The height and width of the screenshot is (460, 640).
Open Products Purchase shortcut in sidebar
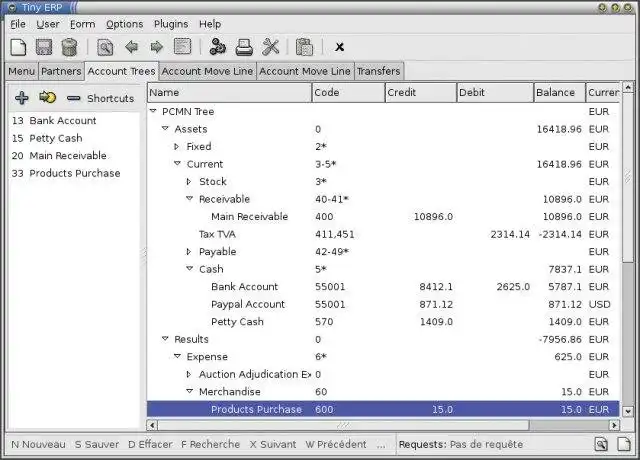[75, 173]
